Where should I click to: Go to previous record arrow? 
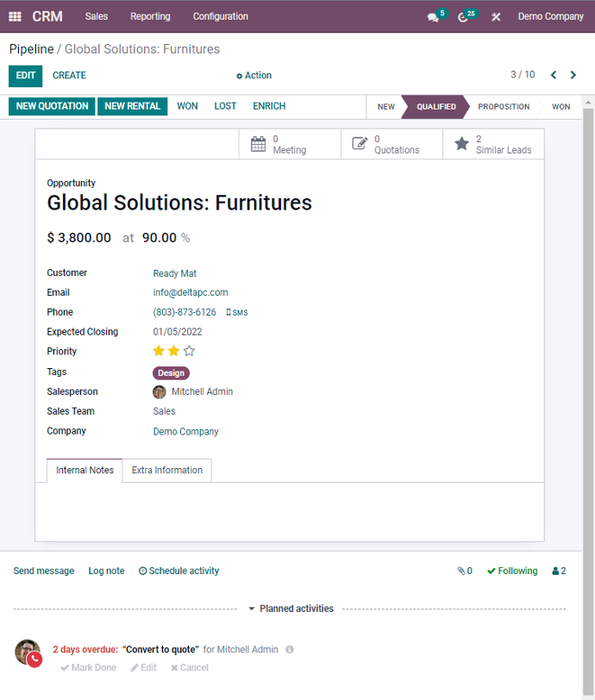[554, 75]
